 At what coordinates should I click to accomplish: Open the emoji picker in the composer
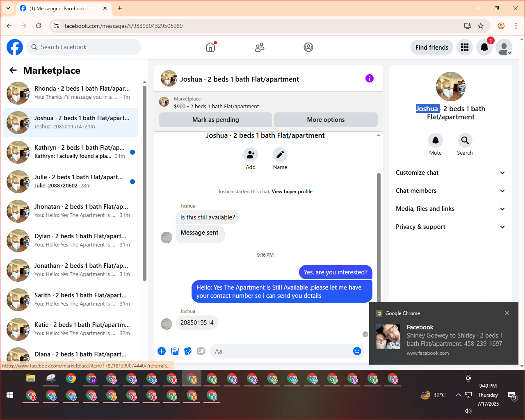pos(357,351)
